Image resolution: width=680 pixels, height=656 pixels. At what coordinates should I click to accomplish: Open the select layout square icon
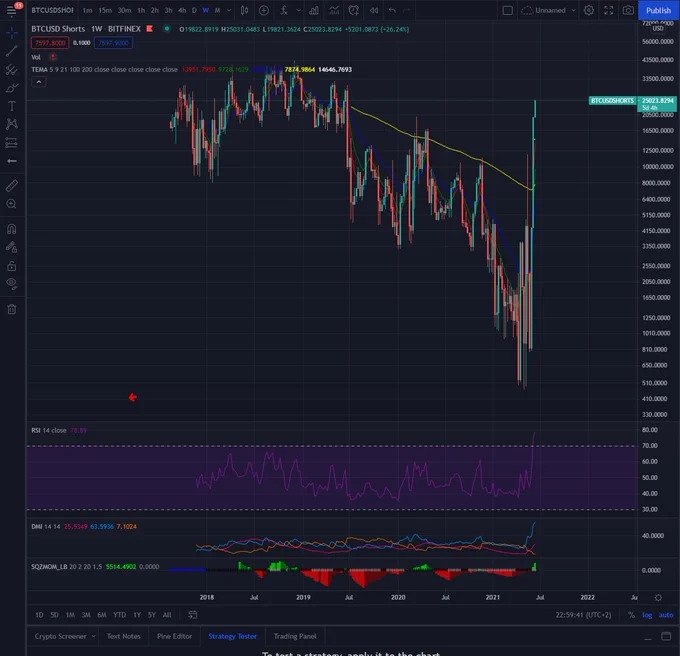pyautogui.click(x=507, y=10)
